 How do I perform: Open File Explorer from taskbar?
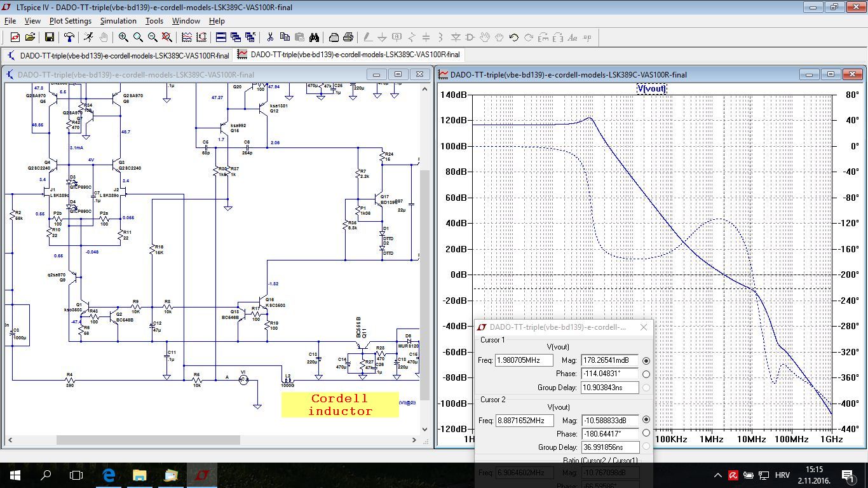pyautogui.click(x=140, y=475)
